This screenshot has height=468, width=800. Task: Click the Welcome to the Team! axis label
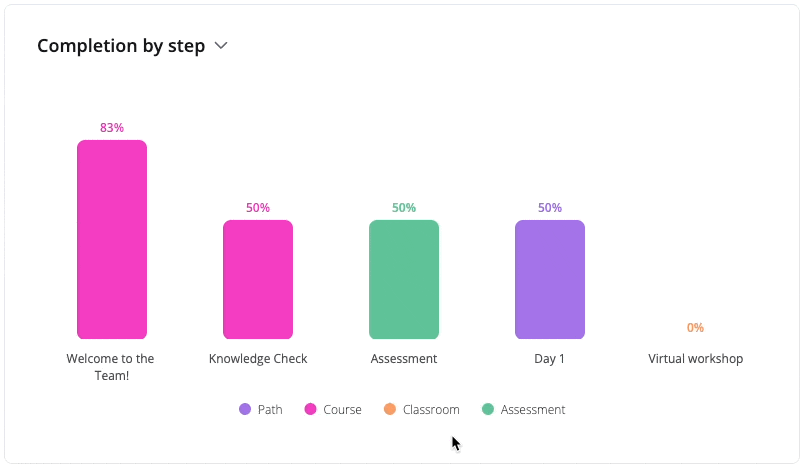tap(110, 366)
